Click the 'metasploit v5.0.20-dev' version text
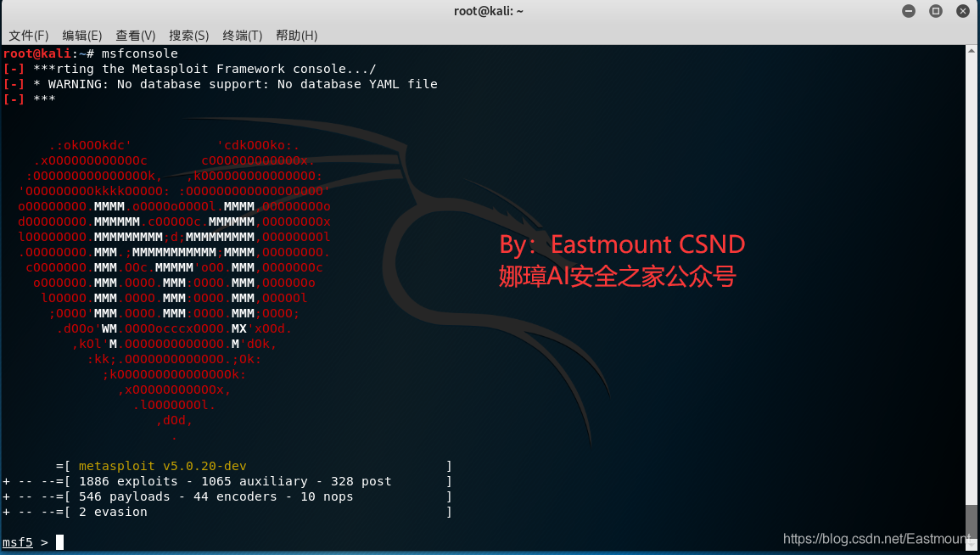 pyautogui.click(x=163, y=466)
